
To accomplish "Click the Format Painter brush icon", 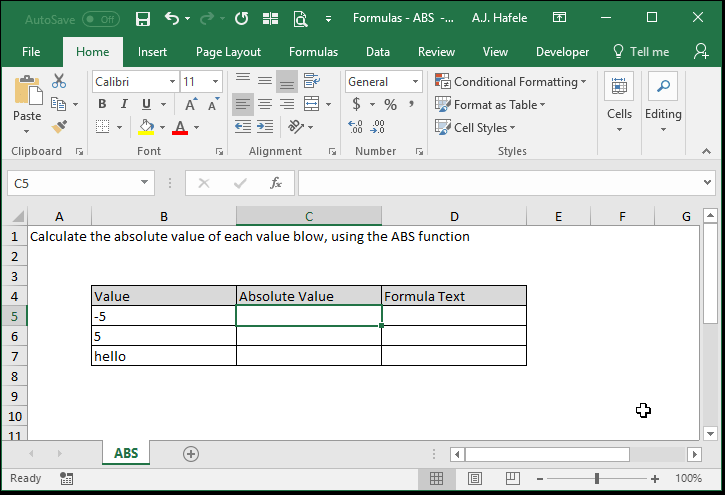I will click(59, 127).
